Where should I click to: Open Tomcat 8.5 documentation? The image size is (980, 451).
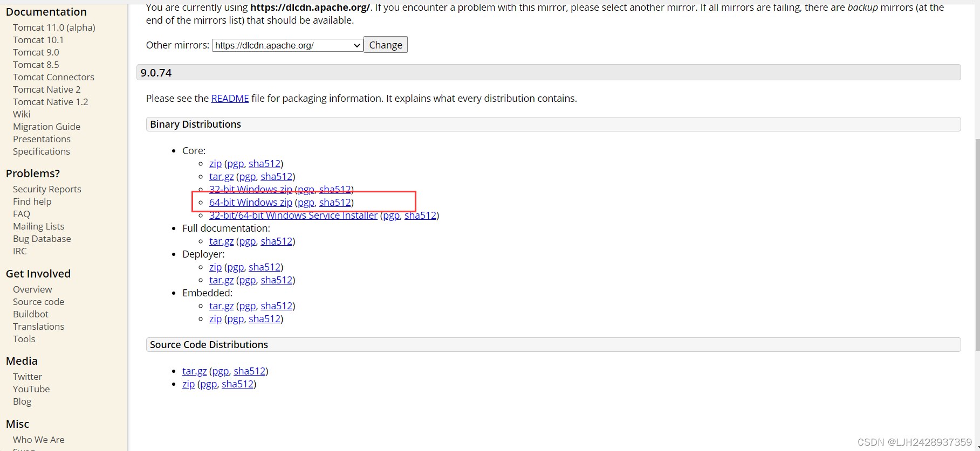click(36, 65)
